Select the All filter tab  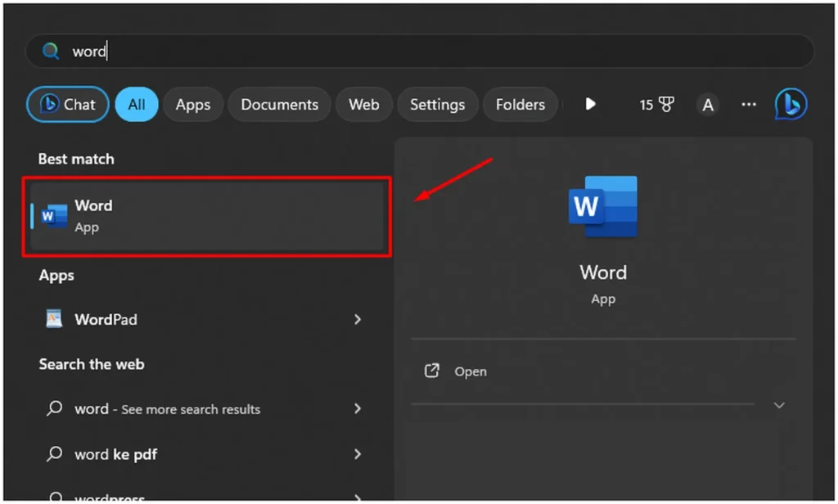(137, 104)
